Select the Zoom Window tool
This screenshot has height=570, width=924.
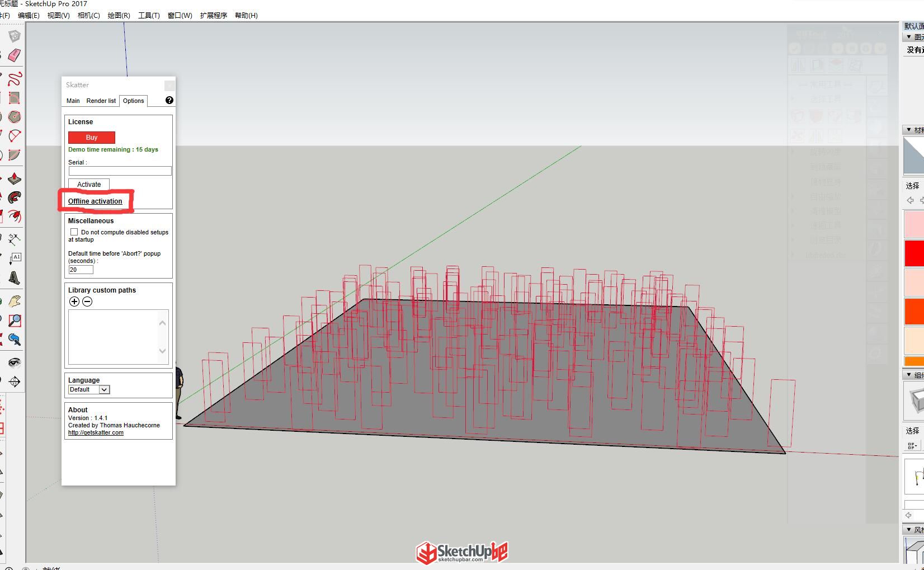pyautogui.click(x=14, y=321)
